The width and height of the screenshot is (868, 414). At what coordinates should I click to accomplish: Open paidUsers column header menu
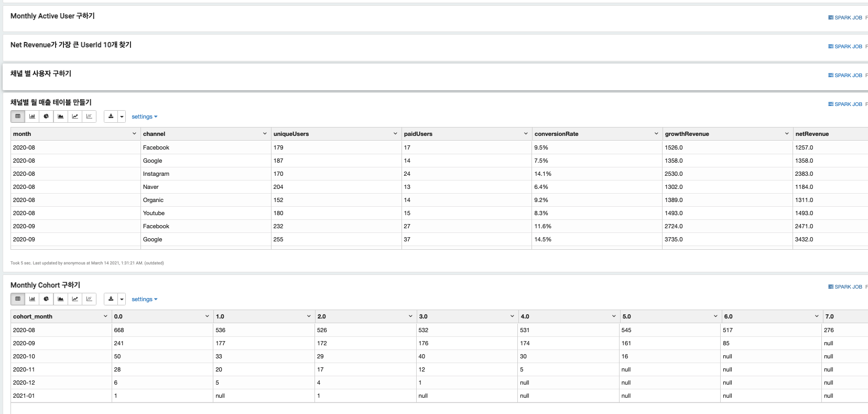526,134
